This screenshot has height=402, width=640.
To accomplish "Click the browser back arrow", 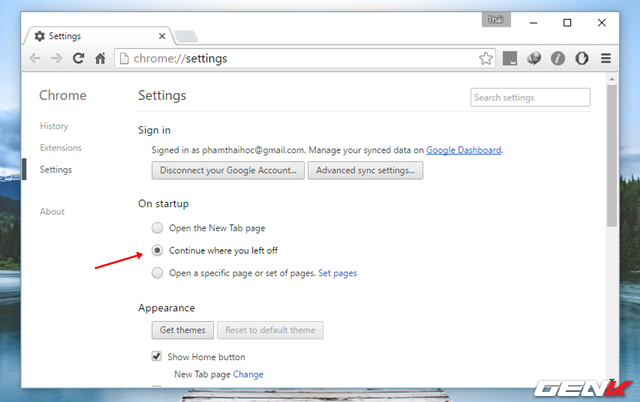I will coord(35,58).
